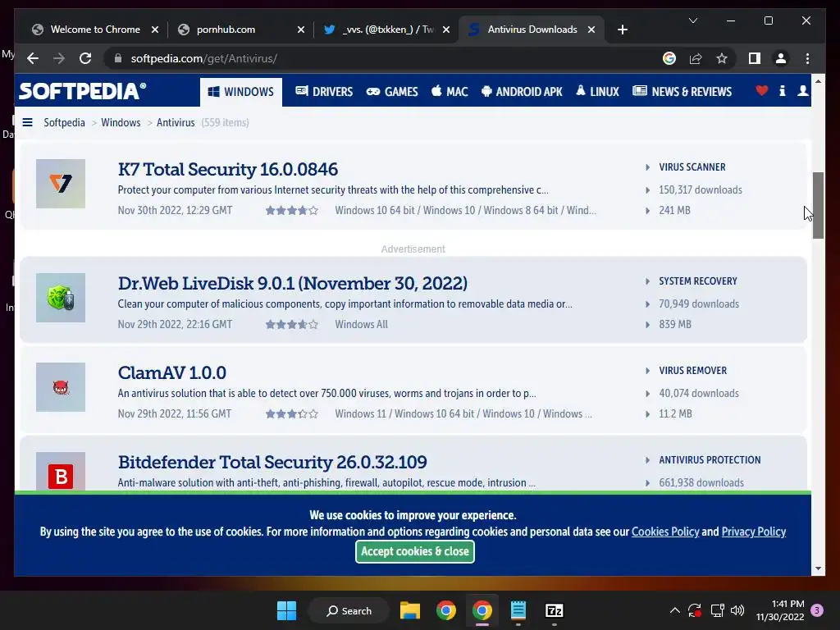
Task: Click the share page icon in address bar
Action: (696, 58)
